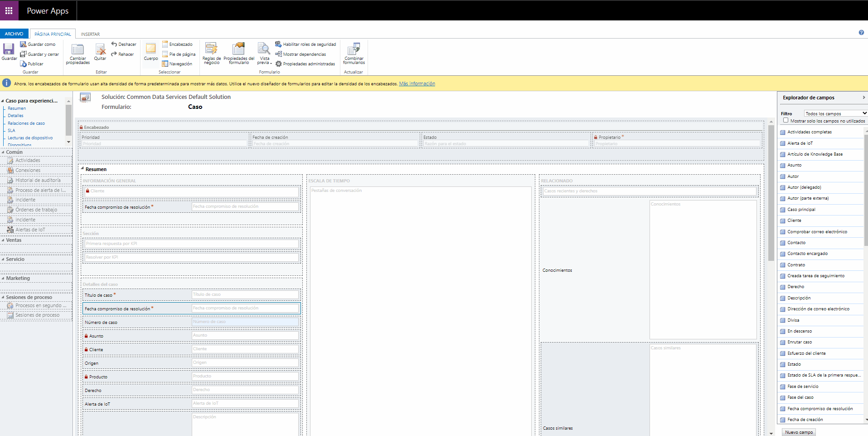Collapse the Sesiones de proceso group
The image size is (868, 436).
pyautogui.click(x=3, y=297)
